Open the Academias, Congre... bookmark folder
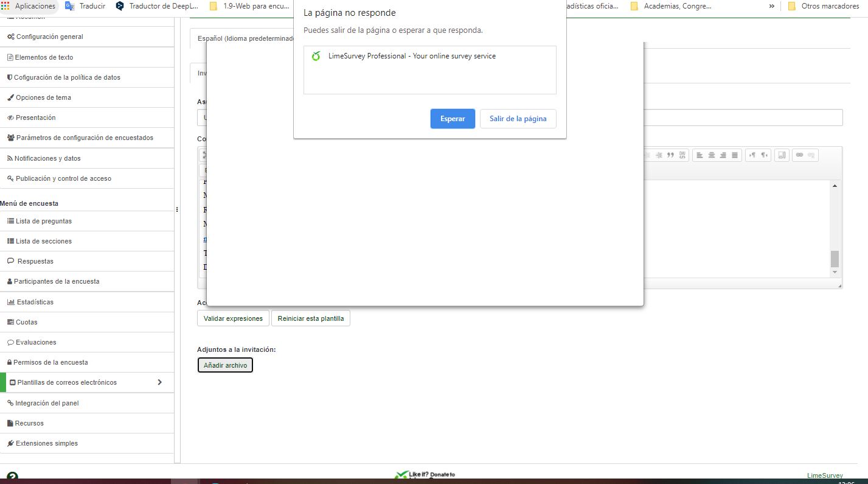Image resolution: width=868 pixels, height=484 pixels. pos(671,6)
